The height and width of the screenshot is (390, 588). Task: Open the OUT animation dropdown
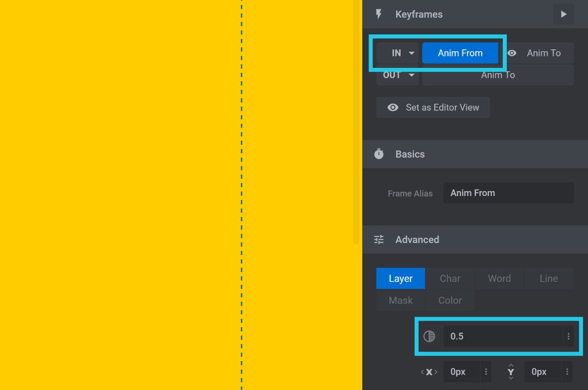coord(398,75)
